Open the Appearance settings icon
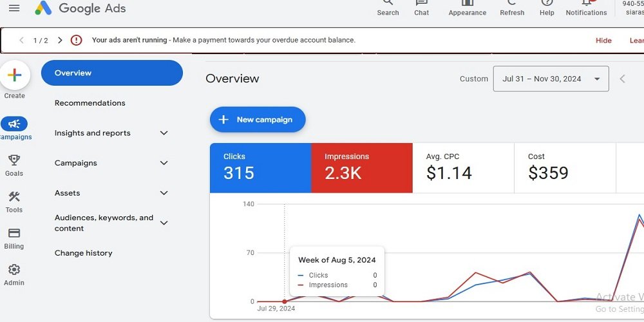Screen dimensions: 644x322 click(468, 4)
